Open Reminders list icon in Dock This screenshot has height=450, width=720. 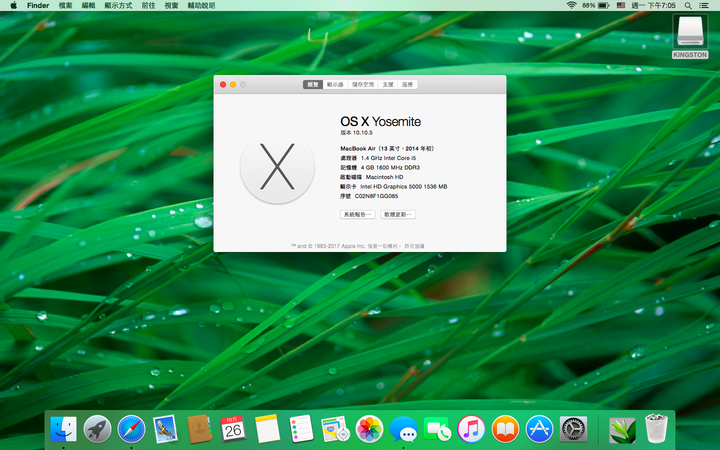(x=301, y=429)
